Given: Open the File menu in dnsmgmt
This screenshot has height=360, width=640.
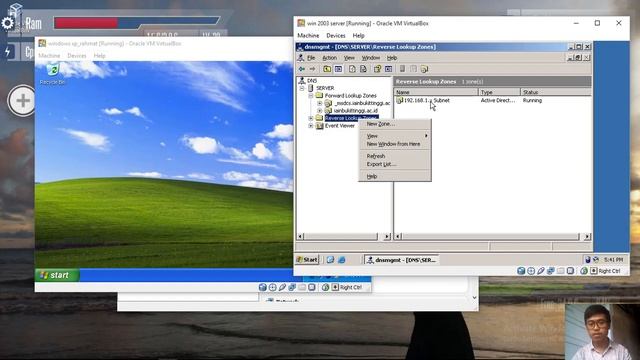Looking at the screenshot, I should [311, 58].
